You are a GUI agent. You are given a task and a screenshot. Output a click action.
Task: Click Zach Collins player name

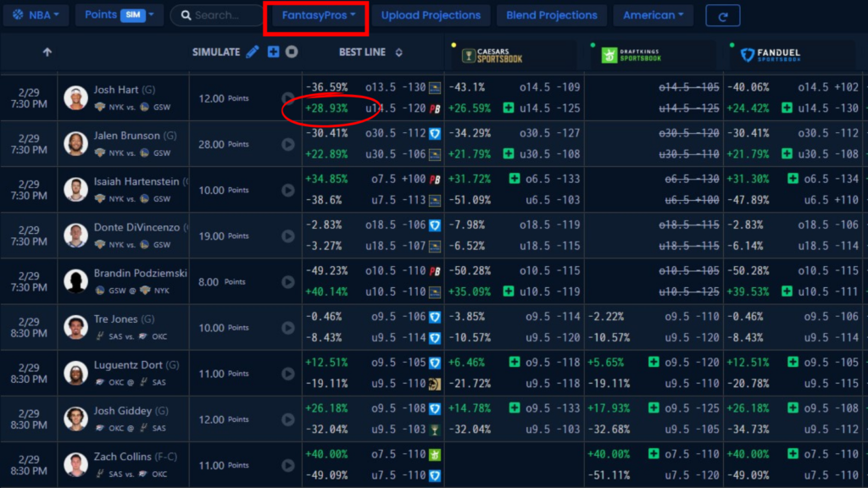[122, 457]
